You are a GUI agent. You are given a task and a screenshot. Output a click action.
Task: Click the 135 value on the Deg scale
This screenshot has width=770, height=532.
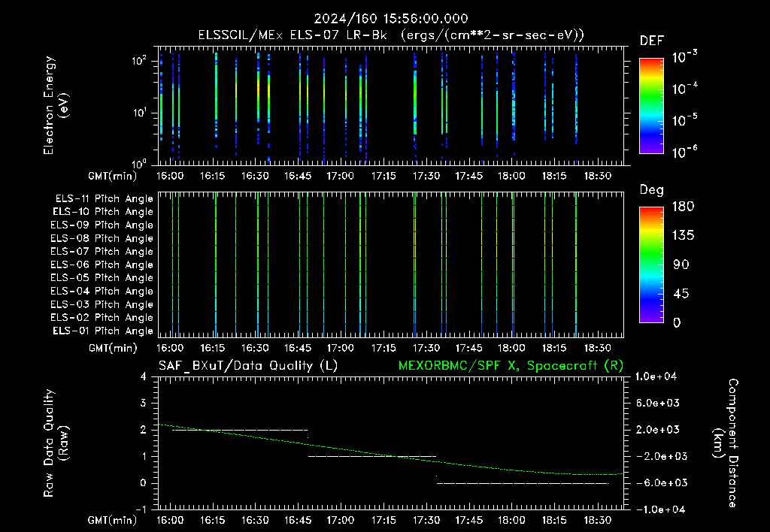click(x=683, y=236)
